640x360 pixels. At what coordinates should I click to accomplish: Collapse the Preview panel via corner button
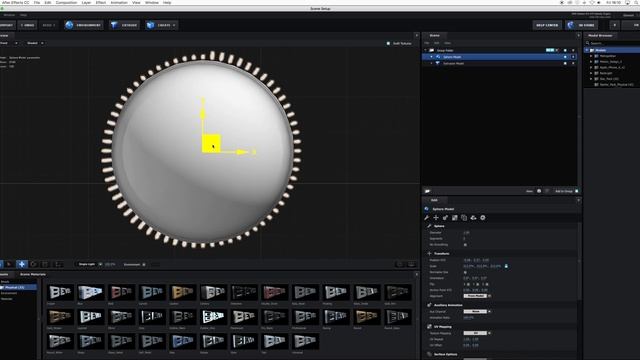pos(416,36)
